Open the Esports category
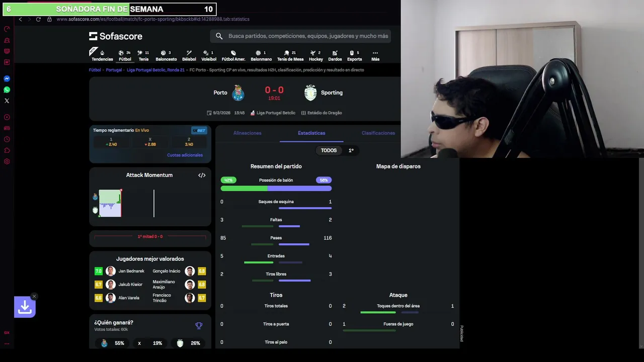The height and width of the screenshot is (362, 644). point(354,55)
